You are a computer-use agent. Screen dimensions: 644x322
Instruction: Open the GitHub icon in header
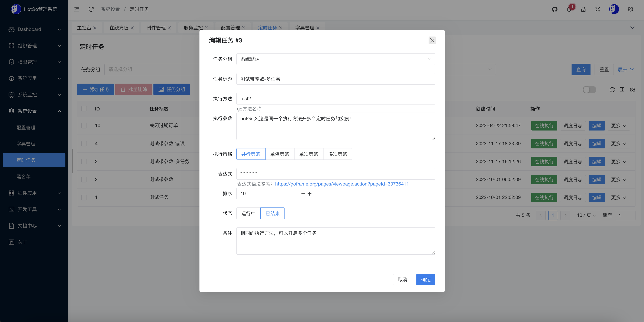pos(554,9)
